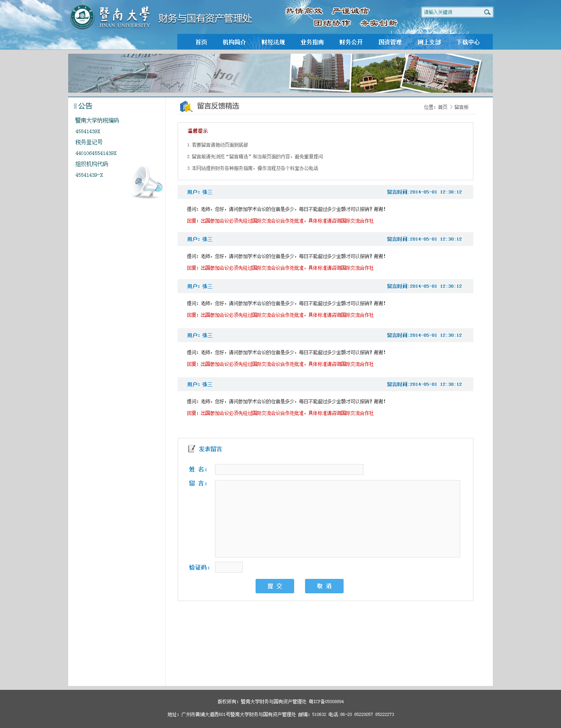Click the megaphone announcement icon
The image size is (561, 728).
coord(146,182)
